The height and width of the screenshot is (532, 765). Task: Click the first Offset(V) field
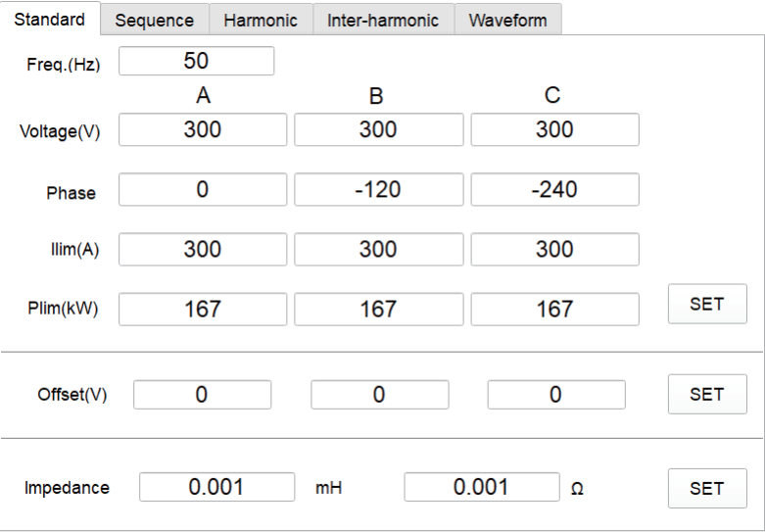pos(202,395)
